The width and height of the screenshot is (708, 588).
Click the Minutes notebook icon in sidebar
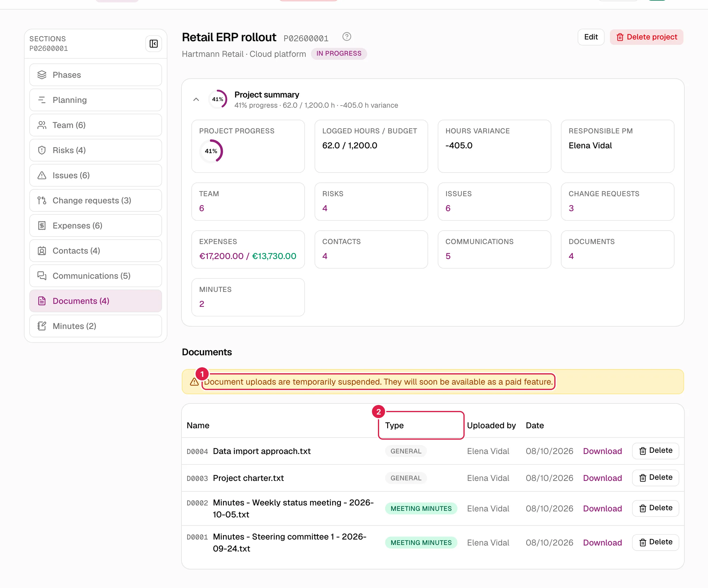(x=42, y=326)
